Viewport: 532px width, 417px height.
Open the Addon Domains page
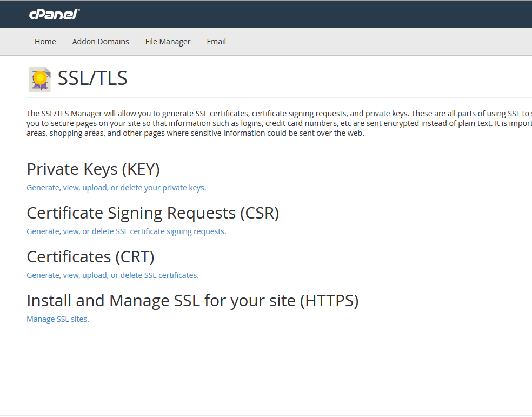pos(101,41)
